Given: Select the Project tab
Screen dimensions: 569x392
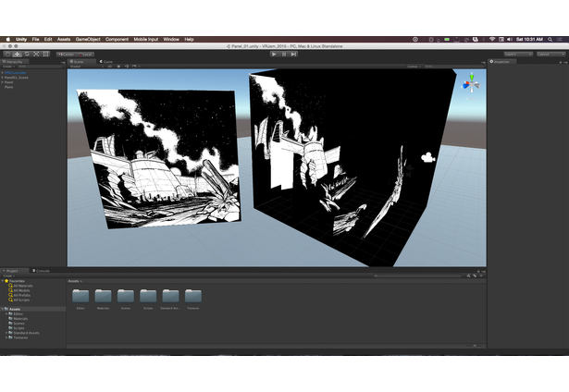Looking at the screenshot, I should 14,271.
